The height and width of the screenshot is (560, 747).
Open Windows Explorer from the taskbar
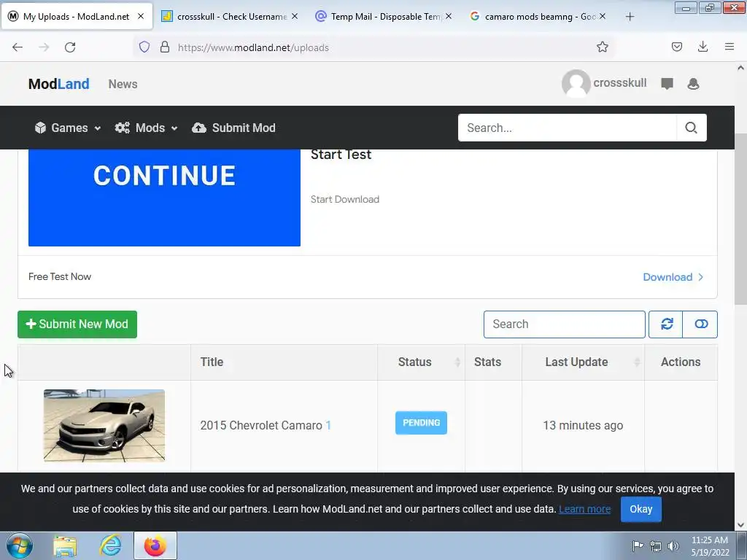[65, 545]
